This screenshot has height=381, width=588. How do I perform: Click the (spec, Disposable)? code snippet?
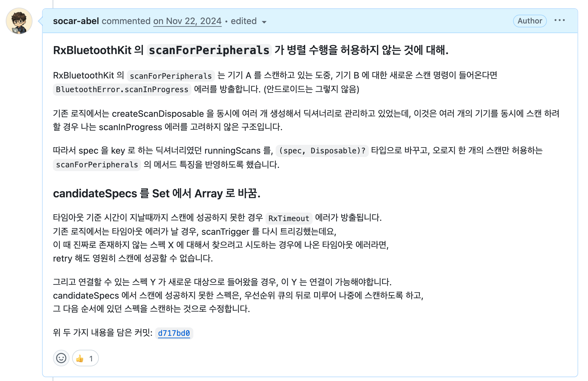click(x=322, y=151)
